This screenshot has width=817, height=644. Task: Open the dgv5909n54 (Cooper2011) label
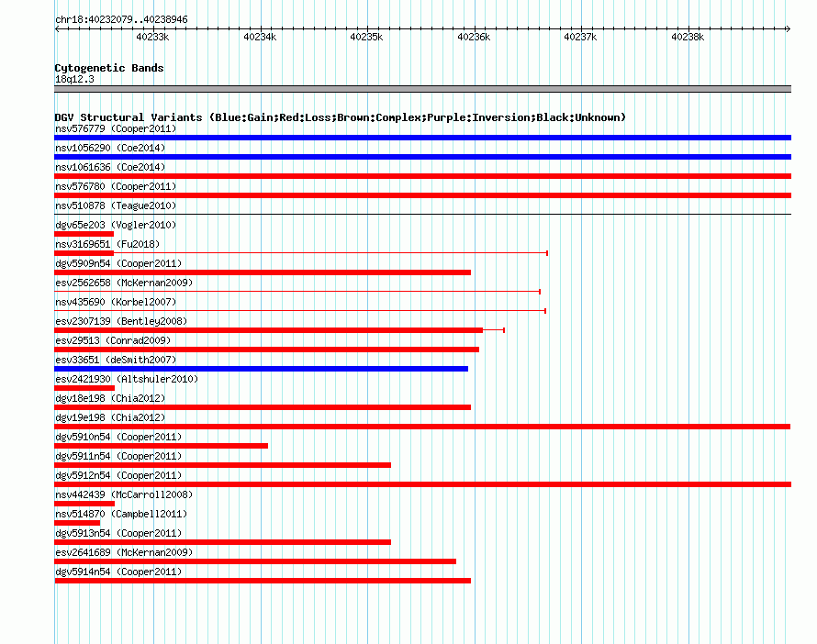click(118, 263)
